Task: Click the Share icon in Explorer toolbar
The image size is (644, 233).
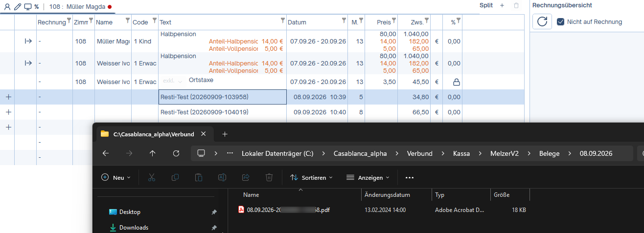Action: (x=246, y=178)
